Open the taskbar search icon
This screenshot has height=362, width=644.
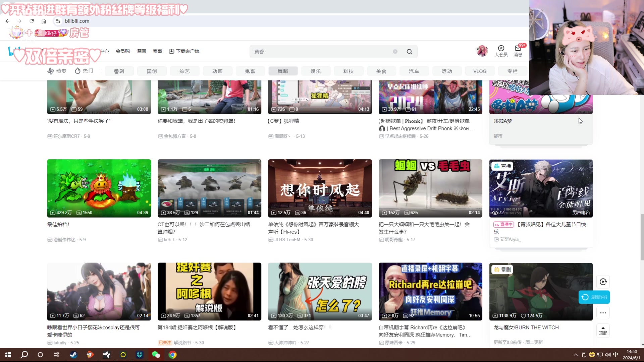24,355
